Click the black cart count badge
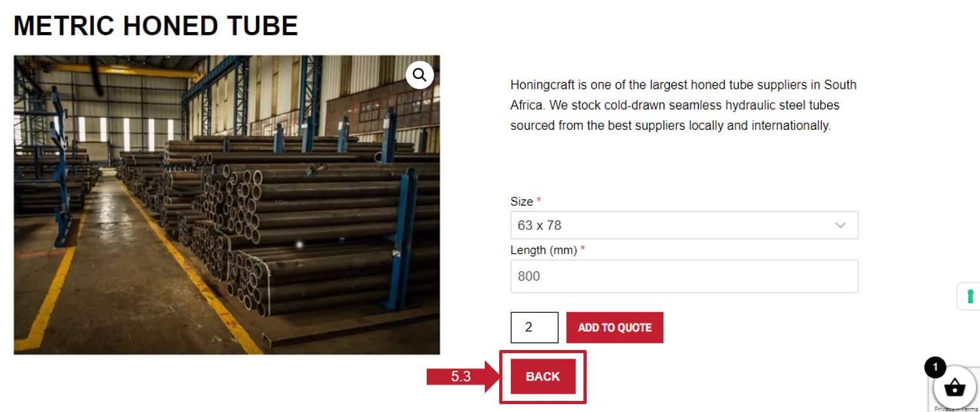This screenshot has width=980, height=412. coord(935,368)
